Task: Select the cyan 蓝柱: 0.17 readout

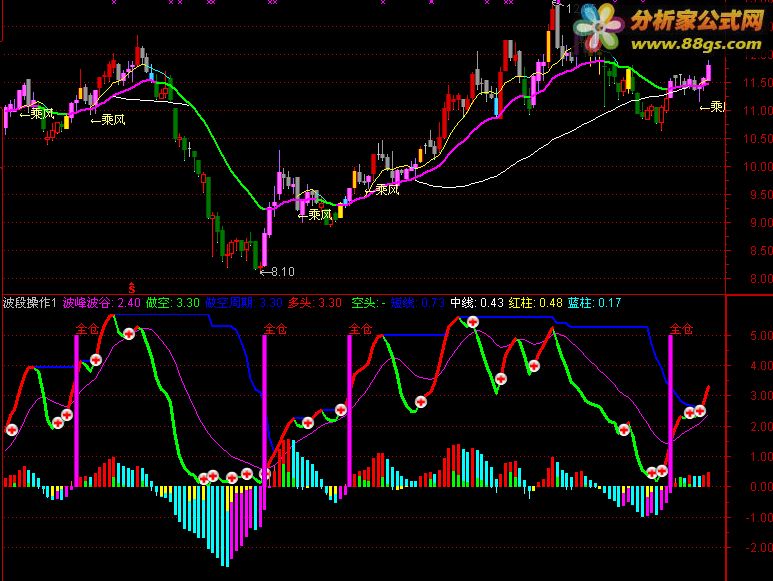Action: (594, 303)
